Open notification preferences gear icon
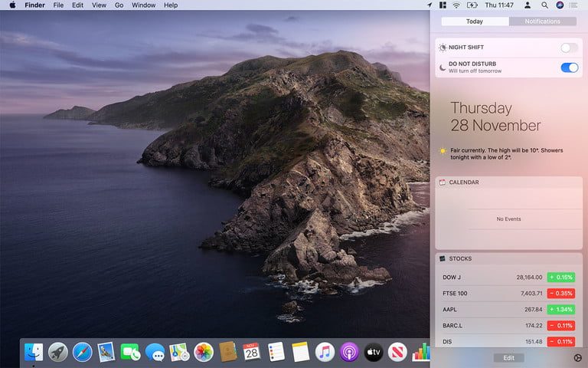This screenshot has height=368, width=588. [x=577, y=358]
